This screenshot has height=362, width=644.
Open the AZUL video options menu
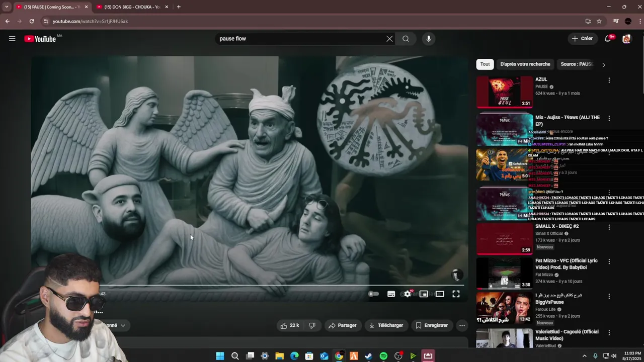pyautogui.click(x=609, y=80)
